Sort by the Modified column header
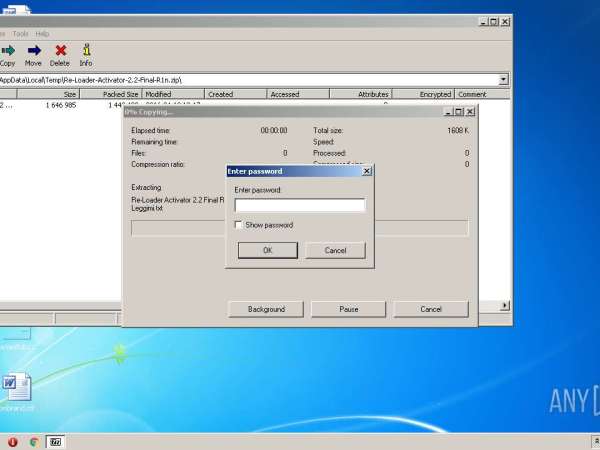 173,94
